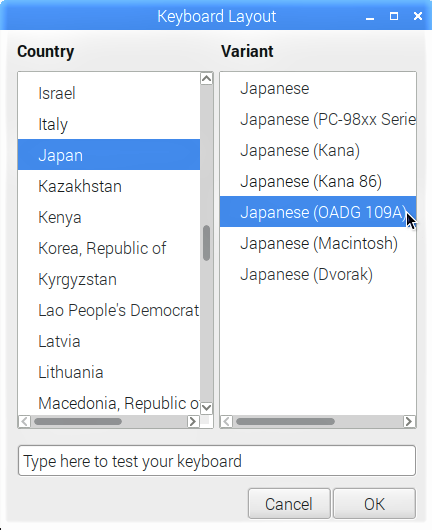The height and width of the screenshot is (530, 432).
Task: Click Variant list horizontal scroll right arrow
Action: pos(409,421)
